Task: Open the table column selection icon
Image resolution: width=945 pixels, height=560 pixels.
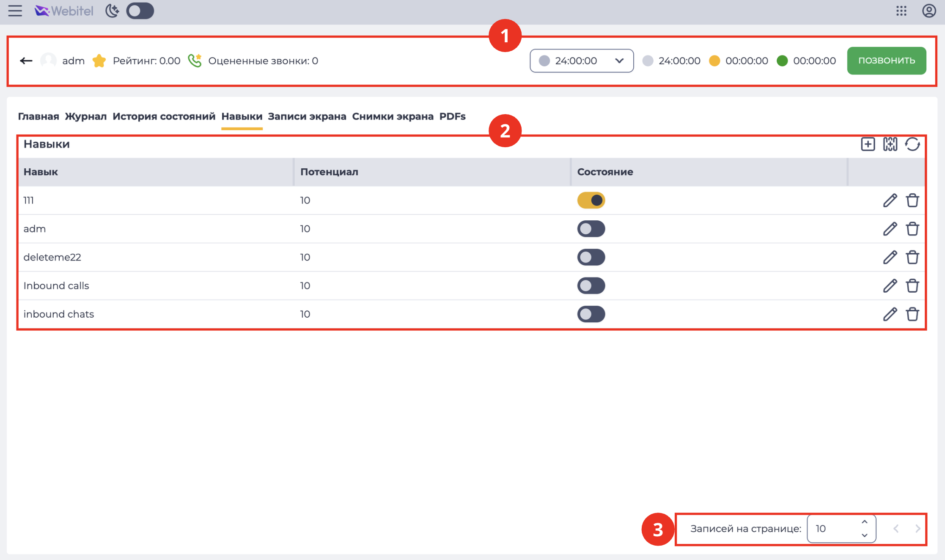Action: 890,144
